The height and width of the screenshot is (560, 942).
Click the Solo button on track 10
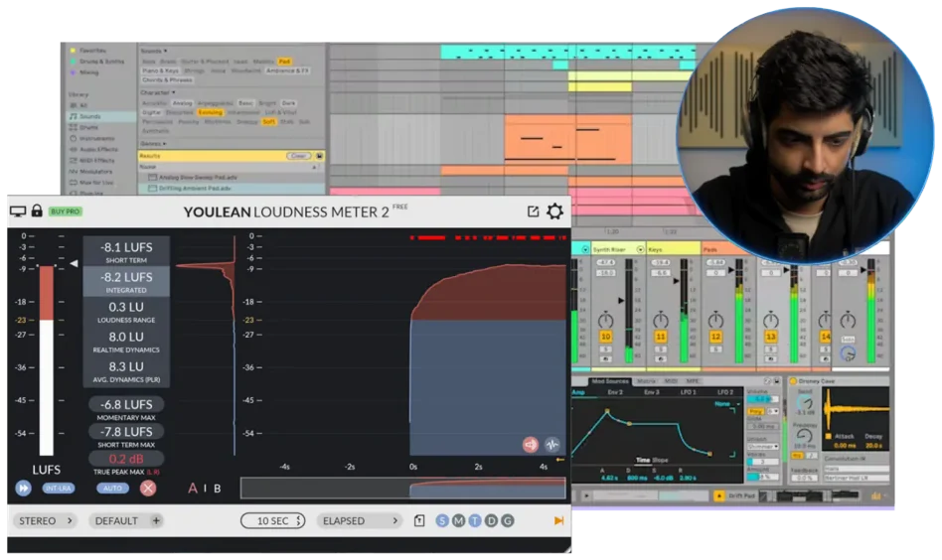(x=605, y=349)
